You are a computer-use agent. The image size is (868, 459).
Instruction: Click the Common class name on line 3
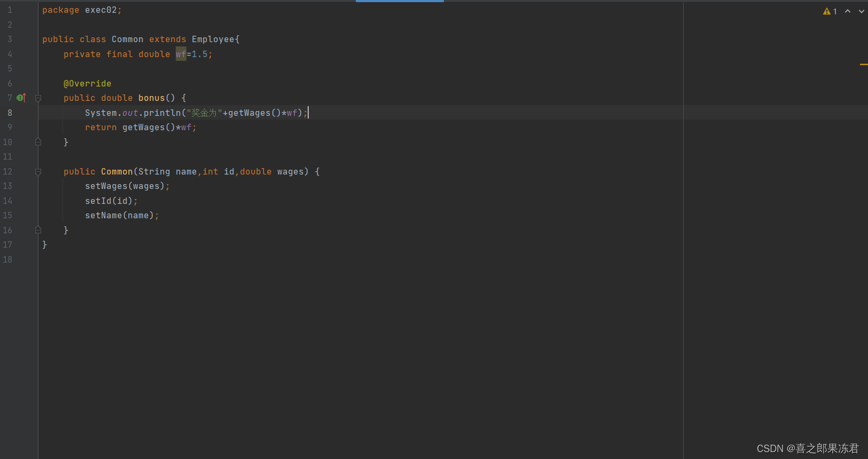click(x=128, y=39)
